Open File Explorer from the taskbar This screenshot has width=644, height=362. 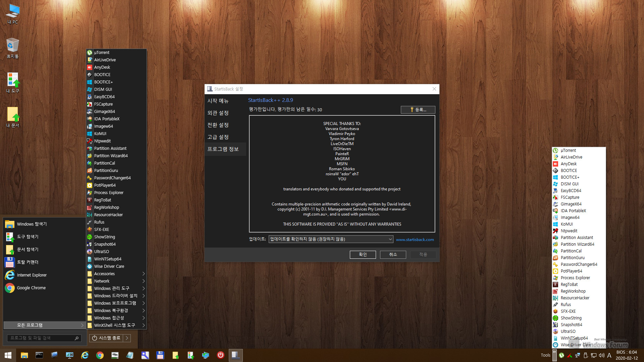pyautogui.click(x=24, y=355)
